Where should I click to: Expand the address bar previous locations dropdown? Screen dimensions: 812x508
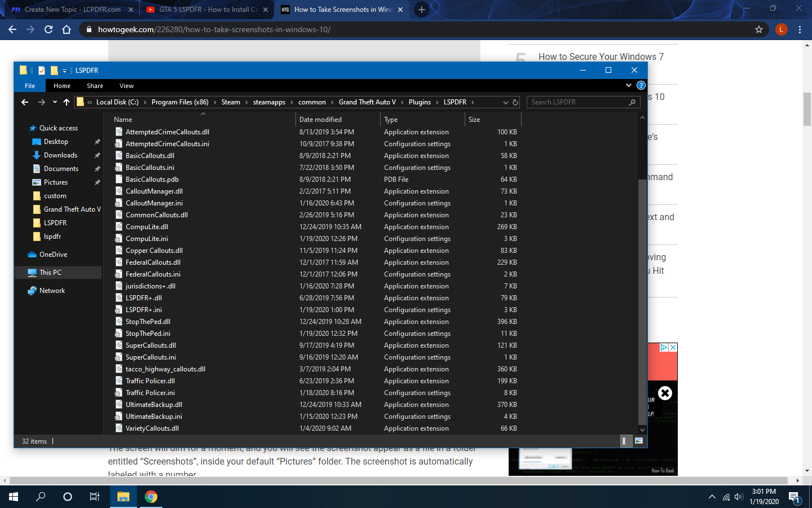[505, 102]
